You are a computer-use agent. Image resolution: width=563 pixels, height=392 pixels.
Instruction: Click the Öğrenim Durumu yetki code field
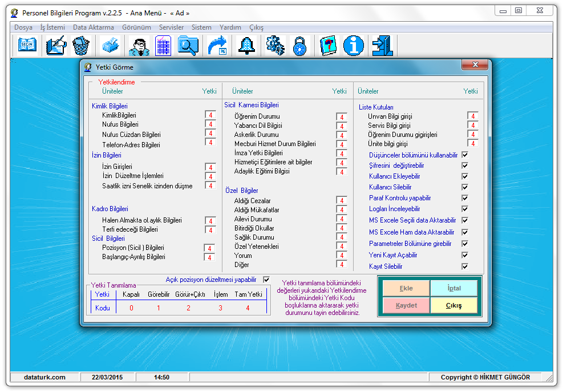(342, 117)
